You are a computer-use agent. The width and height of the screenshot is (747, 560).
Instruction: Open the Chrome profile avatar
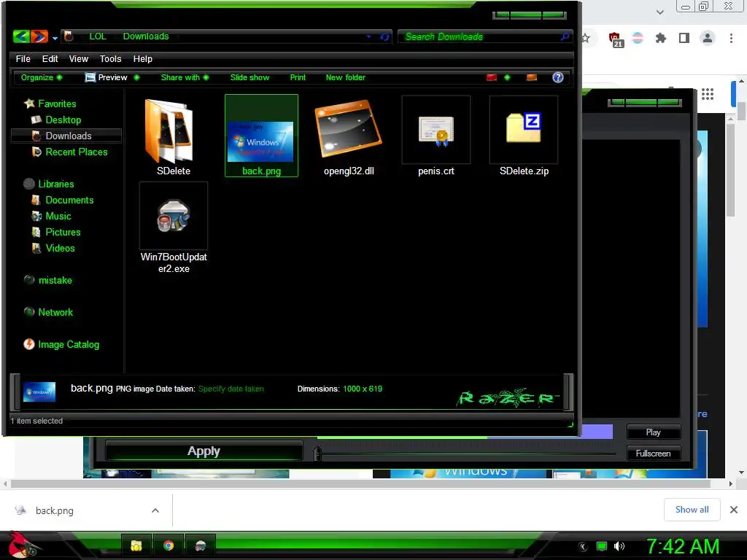pyautogui.click(x=708, y=38)
